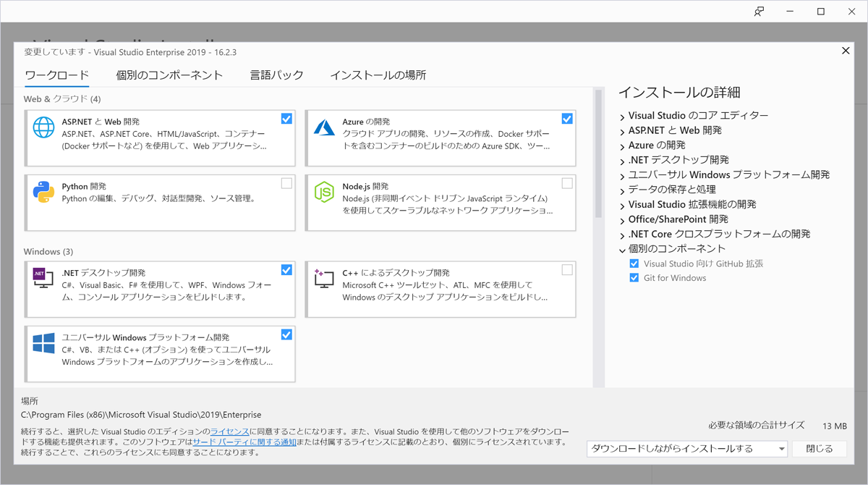
Task: Click the Python logo workload icon
Action: click(43, 192)
